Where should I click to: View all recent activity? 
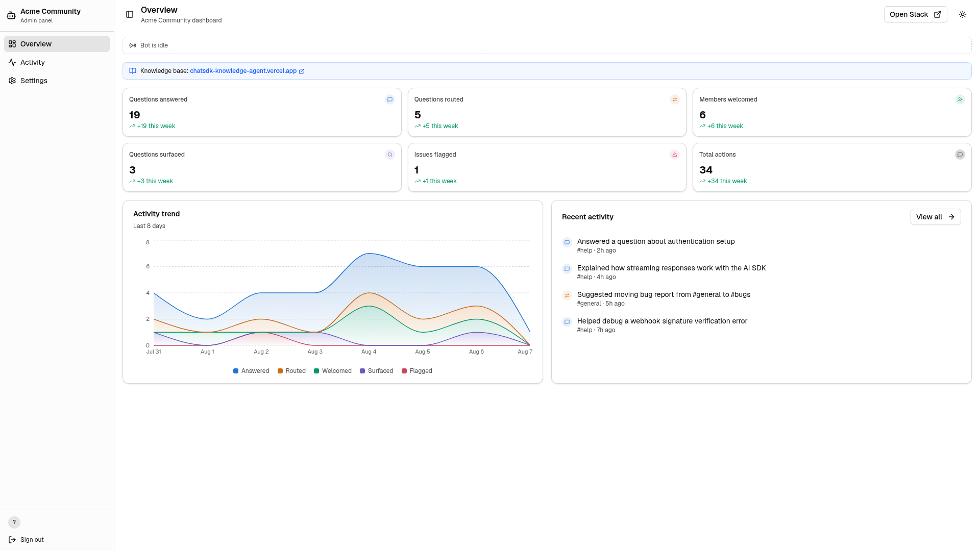coord(935,217)
